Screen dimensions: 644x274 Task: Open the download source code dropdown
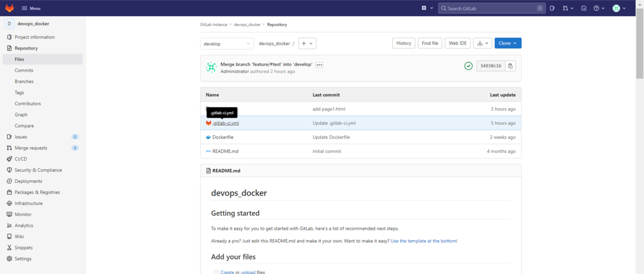[482, 44]
